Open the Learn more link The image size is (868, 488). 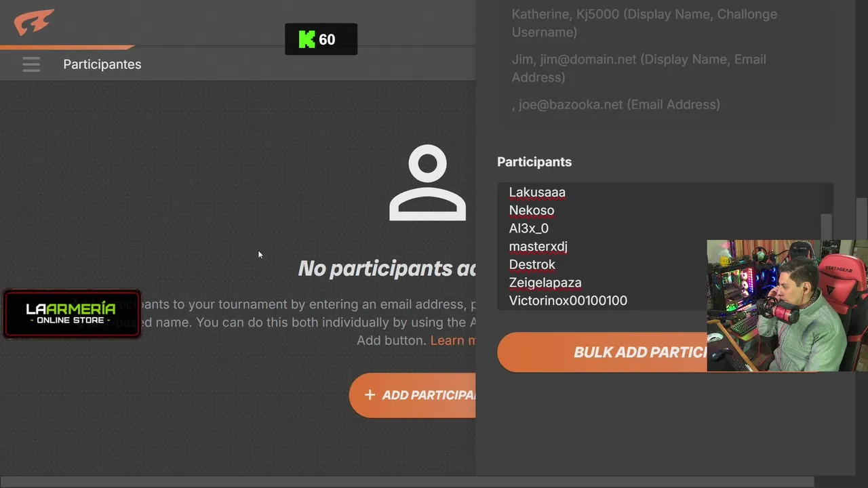[x=453, y=340]
